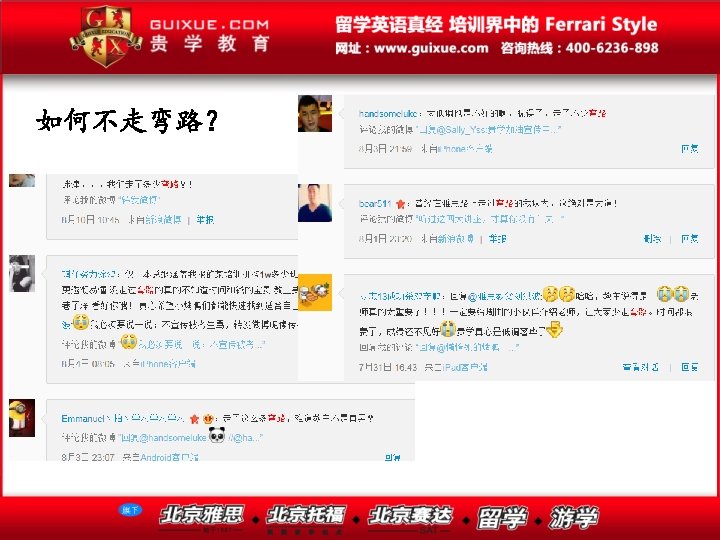This screenshot has width=720, height=540.
Task: Click 删除 on bear511's comment
Action: (x=652, y=239)
